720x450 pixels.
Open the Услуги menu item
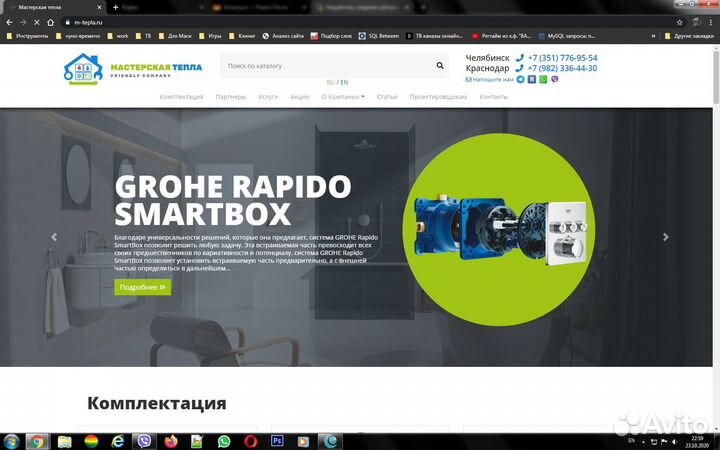click(x=268, y=97)
